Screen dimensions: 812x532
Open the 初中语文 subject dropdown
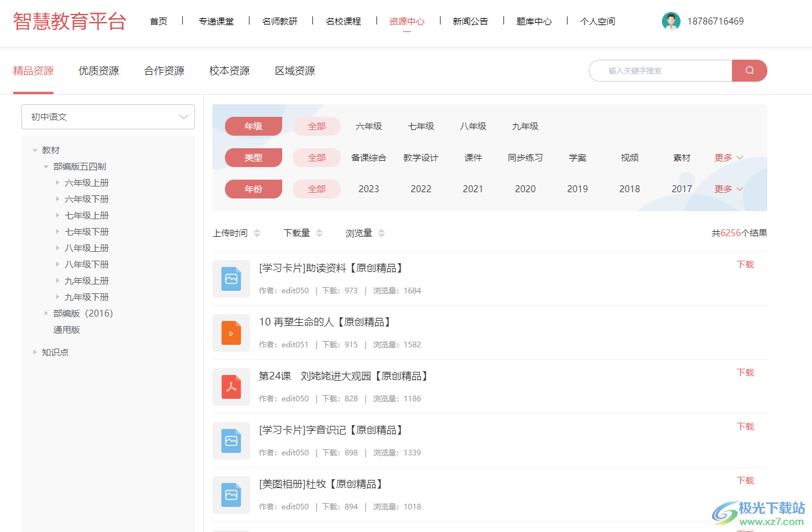(x=108, y=117)
